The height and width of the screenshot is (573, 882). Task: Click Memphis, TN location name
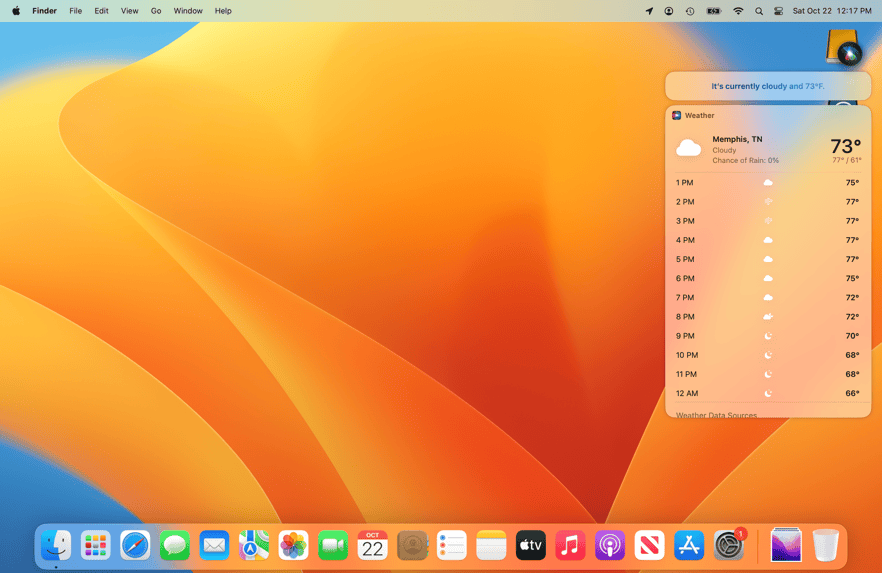click(x=737, y=139)
